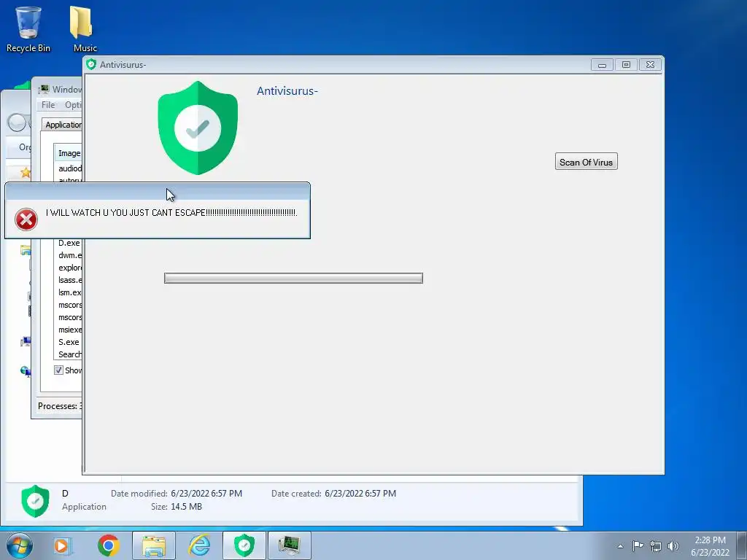Click Favorites star icon in Explorer sidebar

25,172
